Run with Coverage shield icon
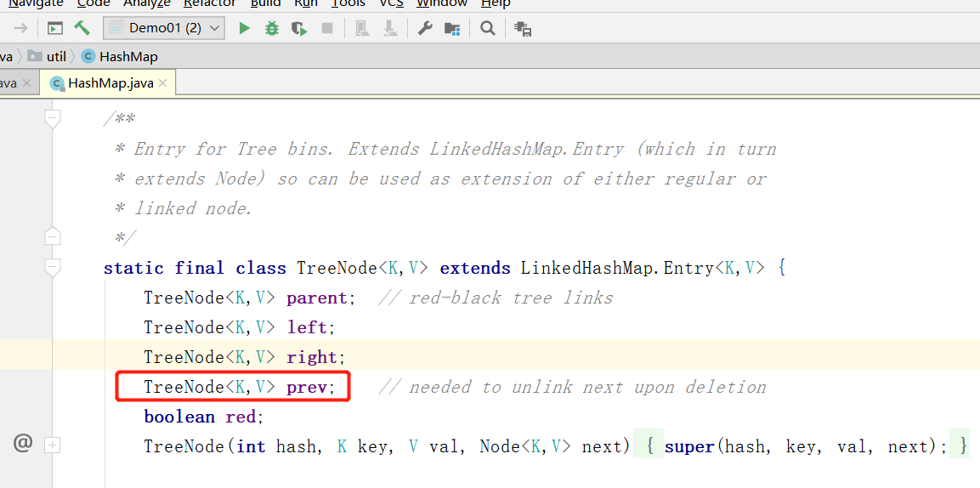This screenshot has height=488, width=980. coord(299,28)
